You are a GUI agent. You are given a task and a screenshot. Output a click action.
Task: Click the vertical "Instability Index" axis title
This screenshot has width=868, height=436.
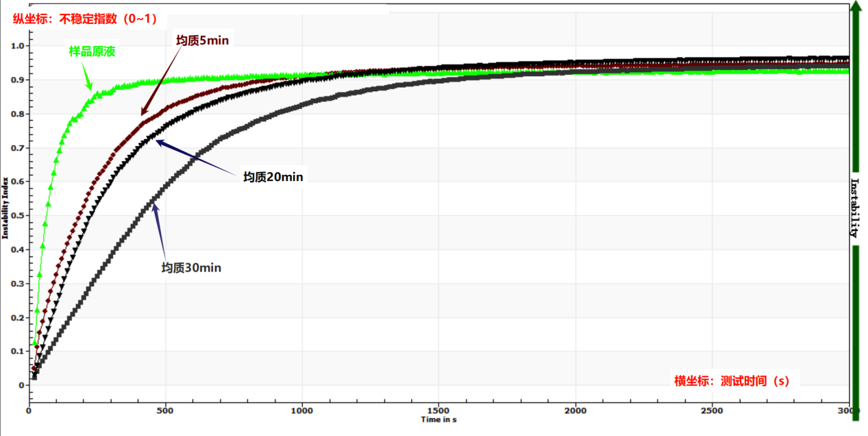[5, 210]
